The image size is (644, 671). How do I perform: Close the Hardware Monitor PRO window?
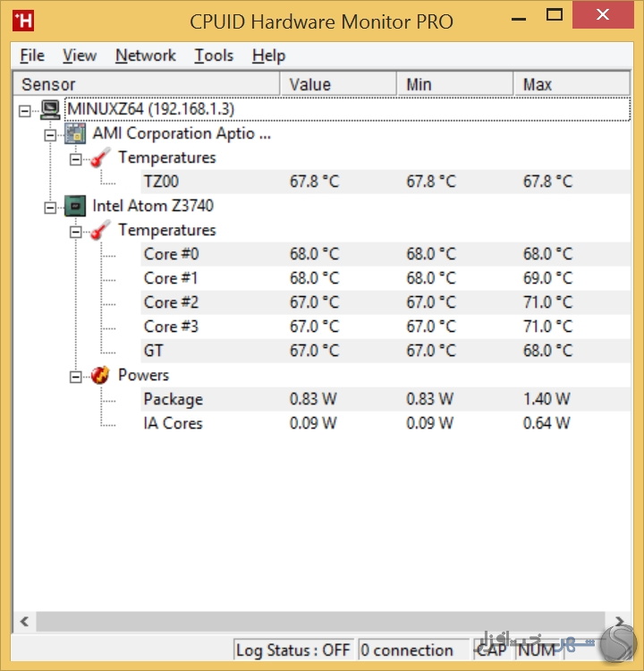point(603,15)
